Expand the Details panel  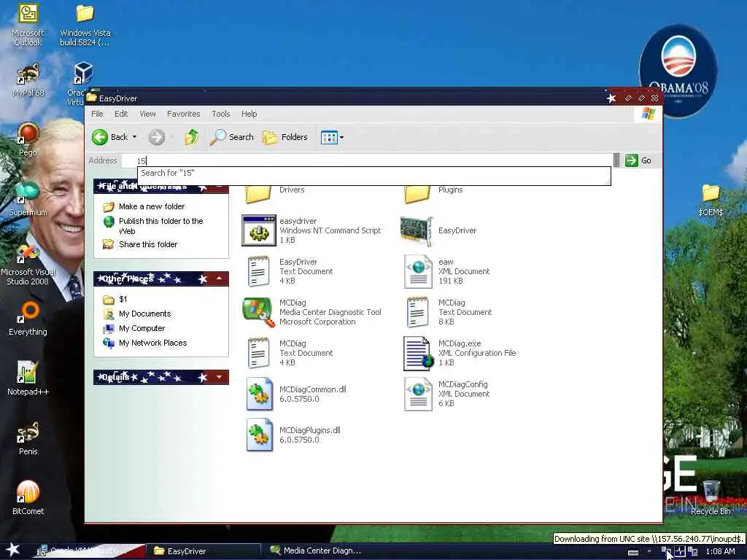219,377
